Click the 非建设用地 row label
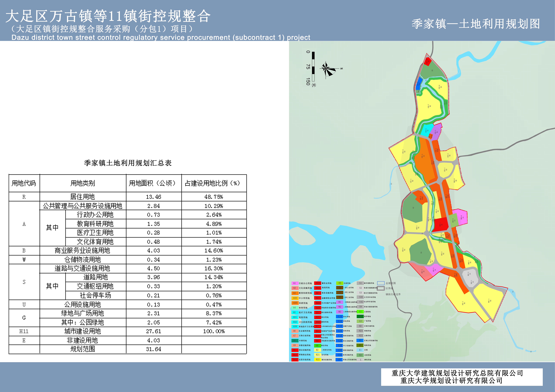This screenshot has height=392, width=555. tap(82, 340)
